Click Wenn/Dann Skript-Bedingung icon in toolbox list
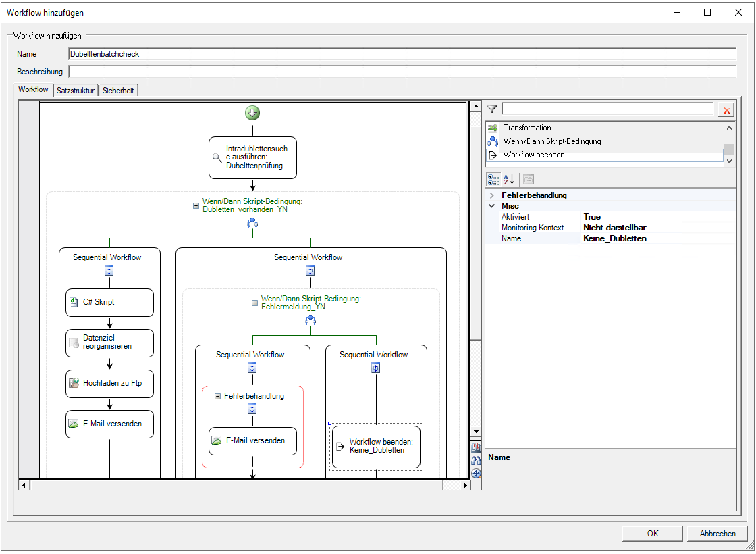This screenshot has height=554, width=756. (493, 141)
